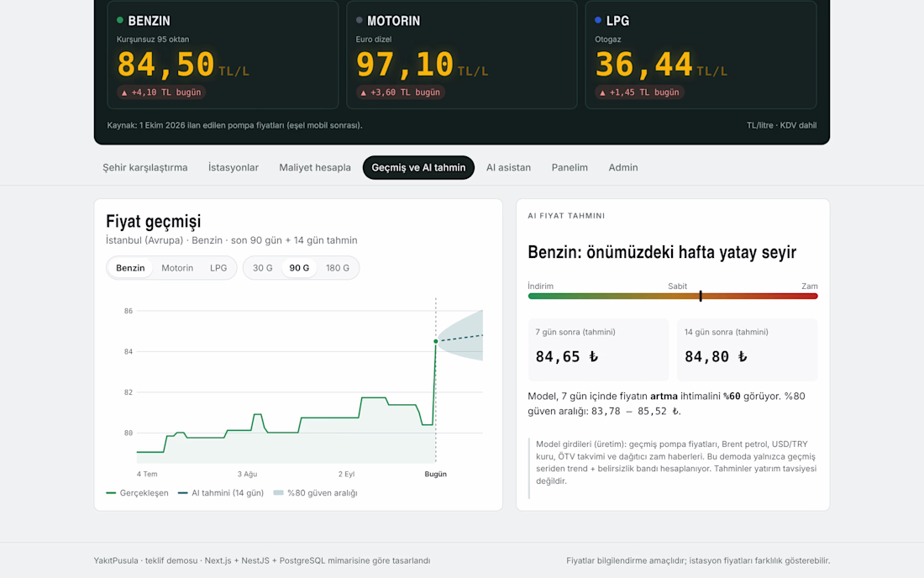
Task: Click the blue dot beside LPG
Action: click(x=598, y=20)
